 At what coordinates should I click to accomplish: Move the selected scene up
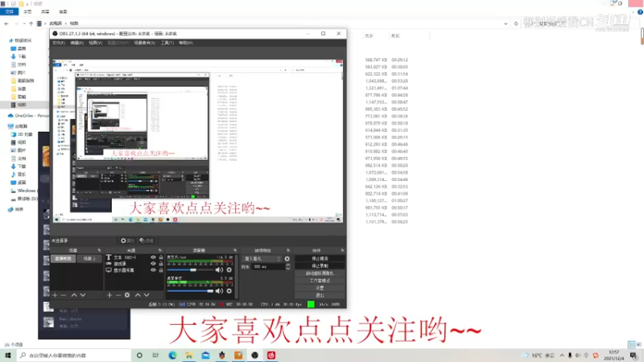(74, 295)
